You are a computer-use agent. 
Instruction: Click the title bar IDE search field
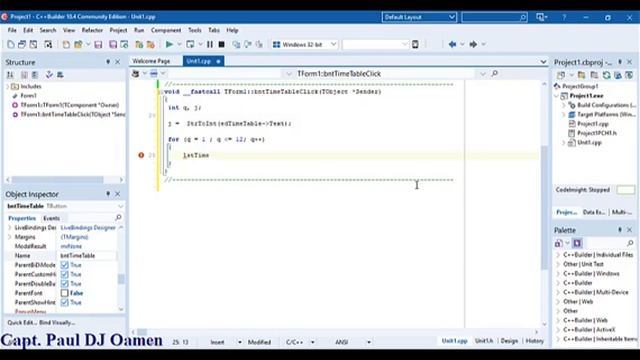494,17
